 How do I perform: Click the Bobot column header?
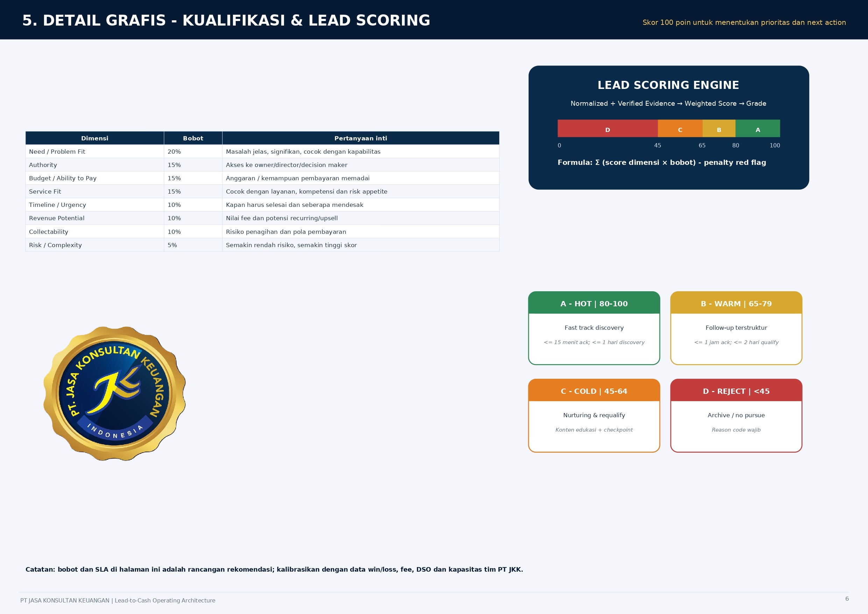tap(193, 138)
